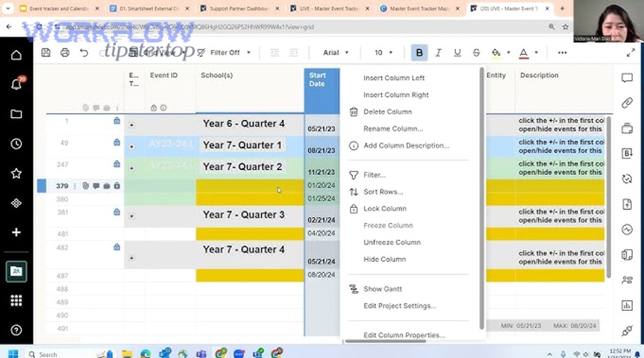Click the browser back arrow
This screenshot has width=644, height=358.
coord(9,26)
